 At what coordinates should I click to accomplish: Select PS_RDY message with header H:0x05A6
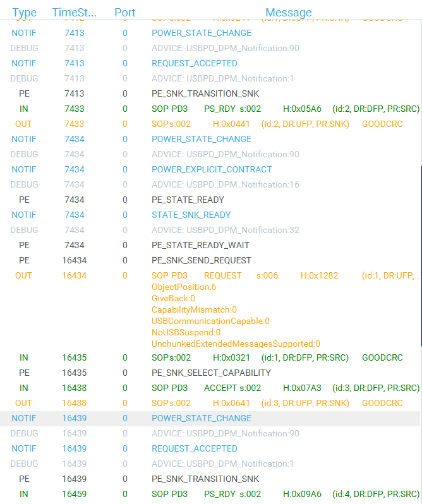210,109
